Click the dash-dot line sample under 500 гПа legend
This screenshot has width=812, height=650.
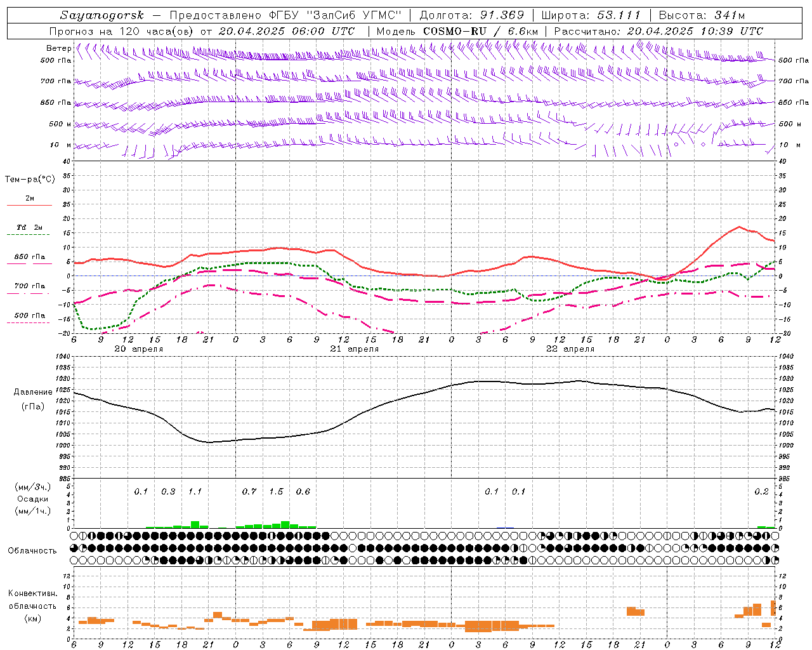point(29,323)
